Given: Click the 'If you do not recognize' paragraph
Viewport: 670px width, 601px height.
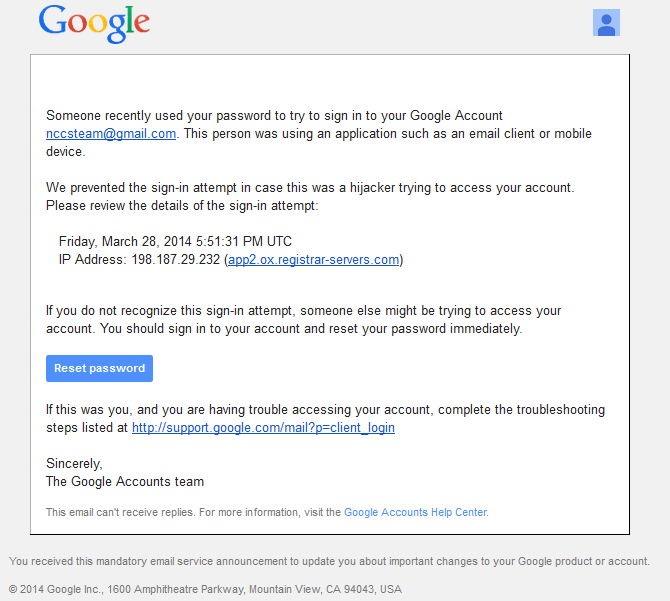Looking at the screenshot, I should [x=303, y=320].
